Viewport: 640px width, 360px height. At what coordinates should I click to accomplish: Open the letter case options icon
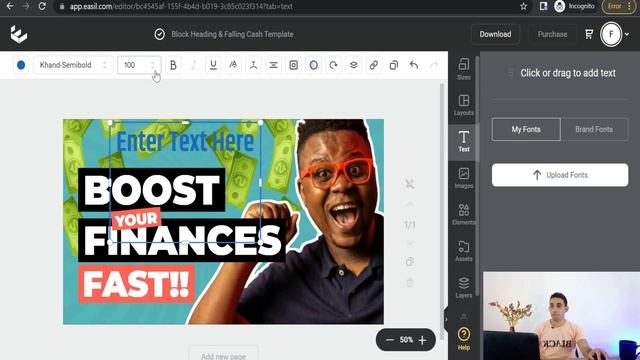(x=233, y=65)
